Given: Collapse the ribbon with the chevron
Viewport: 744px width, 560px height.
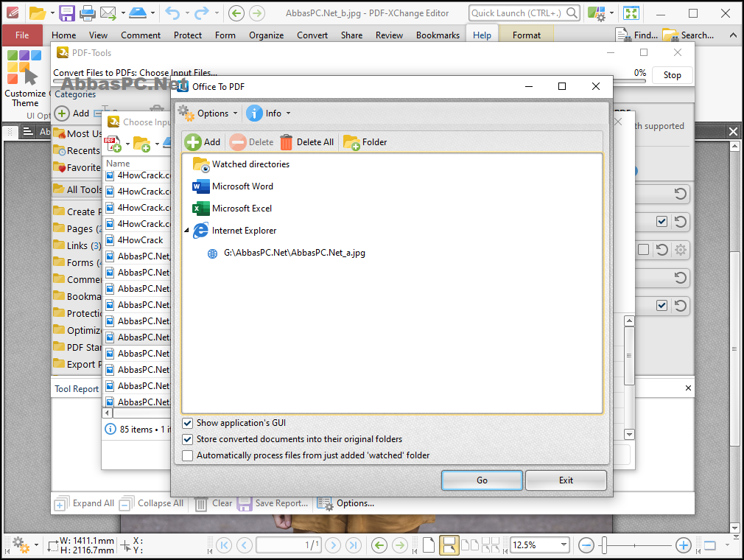Looking at the screenshot, I should [733, 35].
